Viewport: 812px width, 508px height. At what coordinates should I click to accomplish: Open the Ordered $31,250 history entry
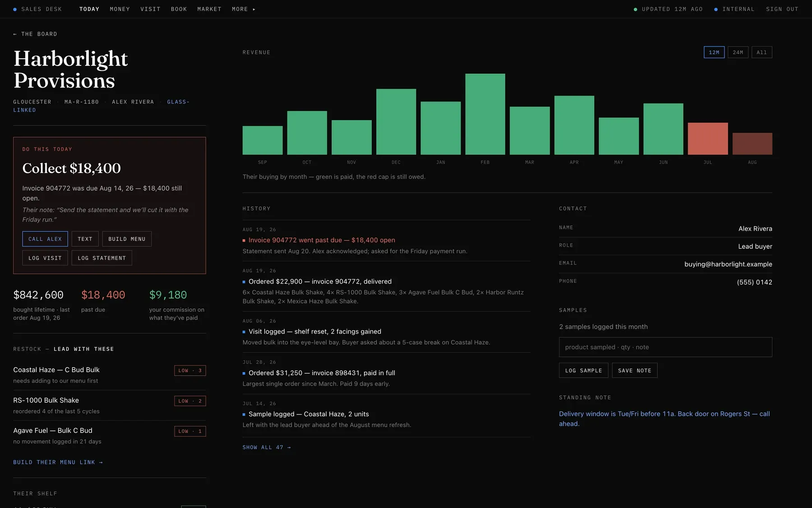click(x=386, y=373)
